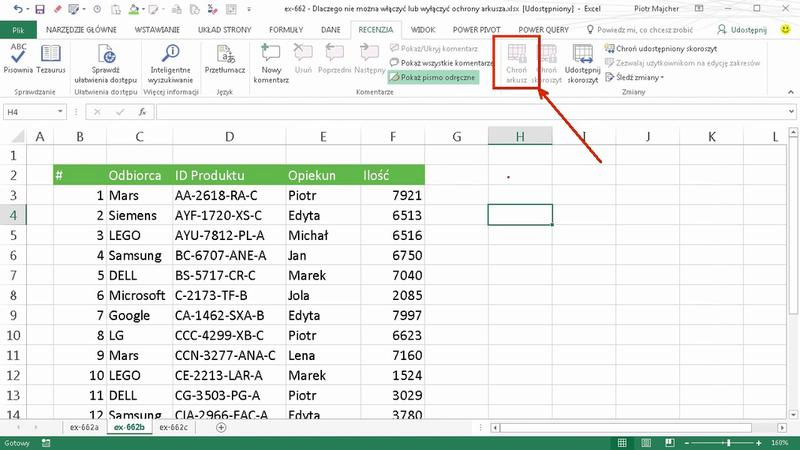Open the Tezaurus thesaurus tool
800x450 pixels.
tap(51, 59)
